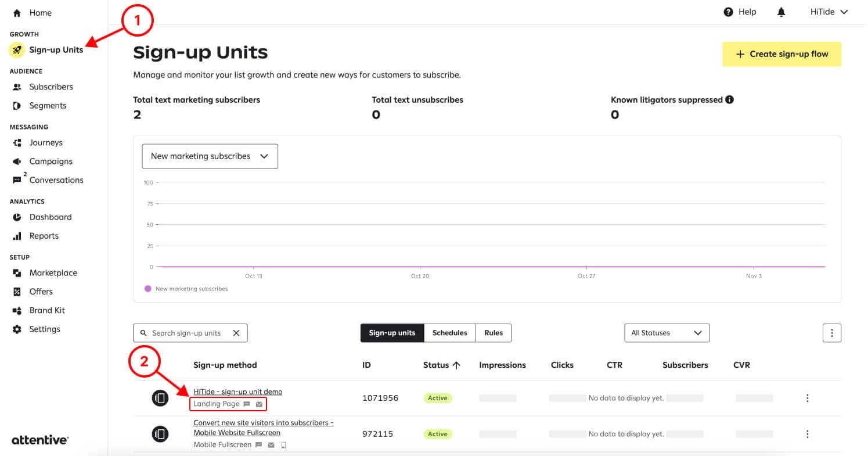Open row menu for Mobile Website Fullscreen unit
The width and height of the screenshot is (868, 456).
(x=808, y=434)
